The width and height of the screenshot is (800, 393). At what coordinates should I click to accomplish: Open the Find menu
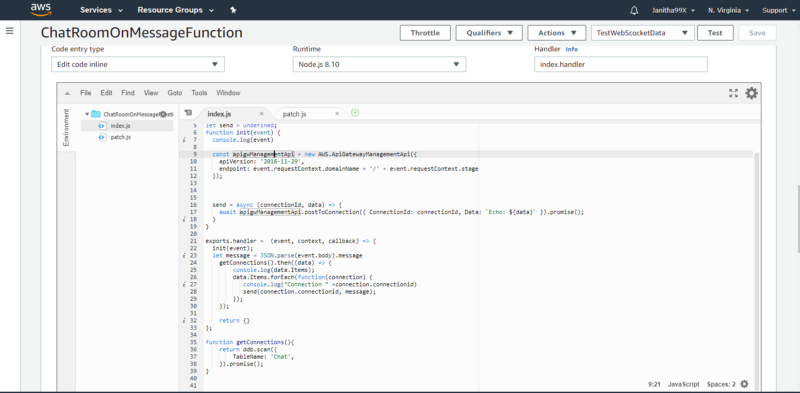128,93
